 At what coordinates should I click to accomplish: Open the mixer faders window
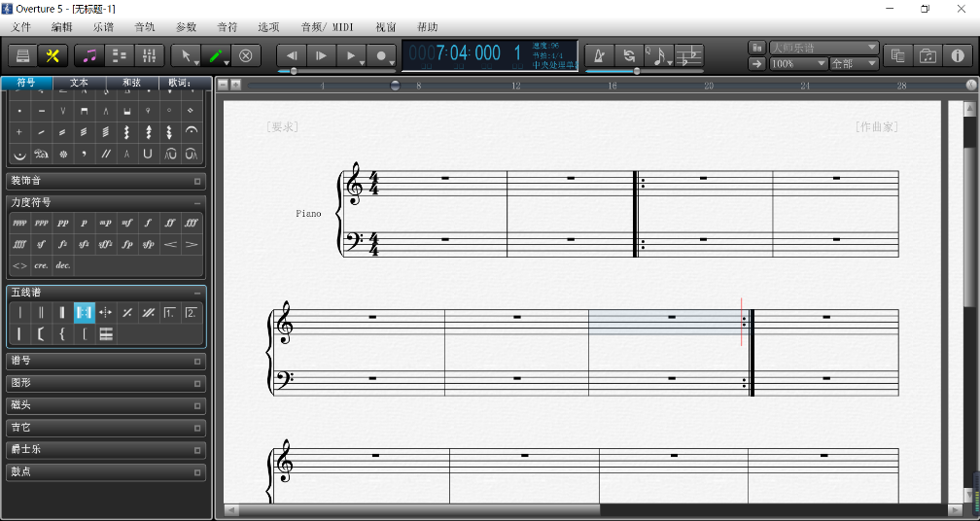click(149, 55)
